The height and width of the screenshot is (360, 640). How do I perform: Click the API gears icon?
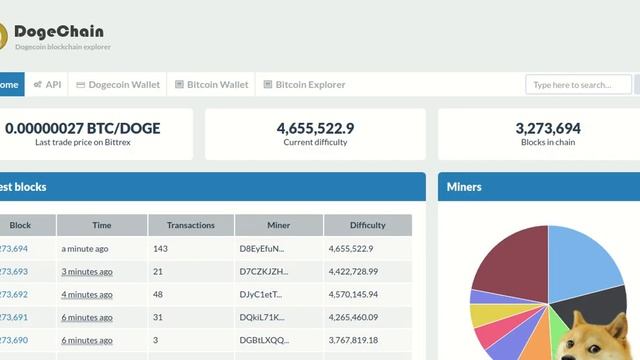(38, 84)
